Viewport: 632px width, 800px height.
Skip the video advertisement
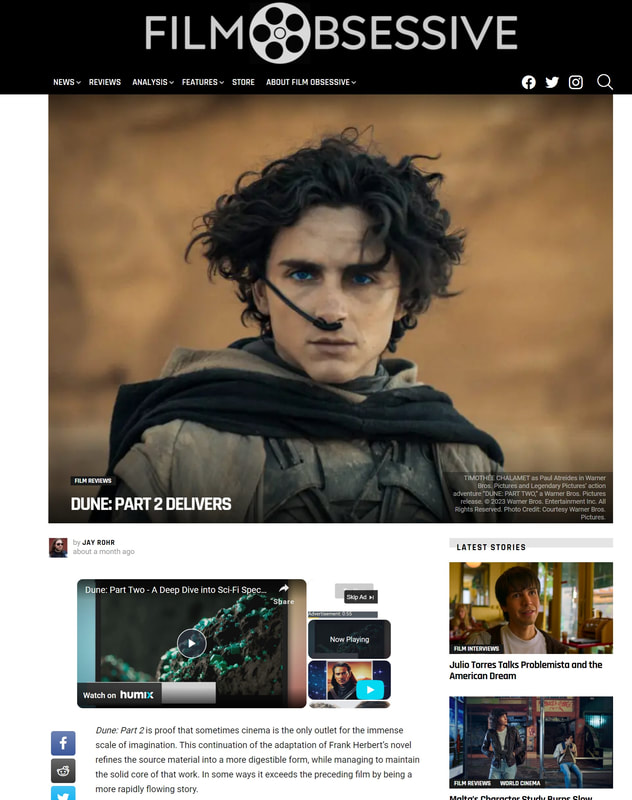(360, 597)
